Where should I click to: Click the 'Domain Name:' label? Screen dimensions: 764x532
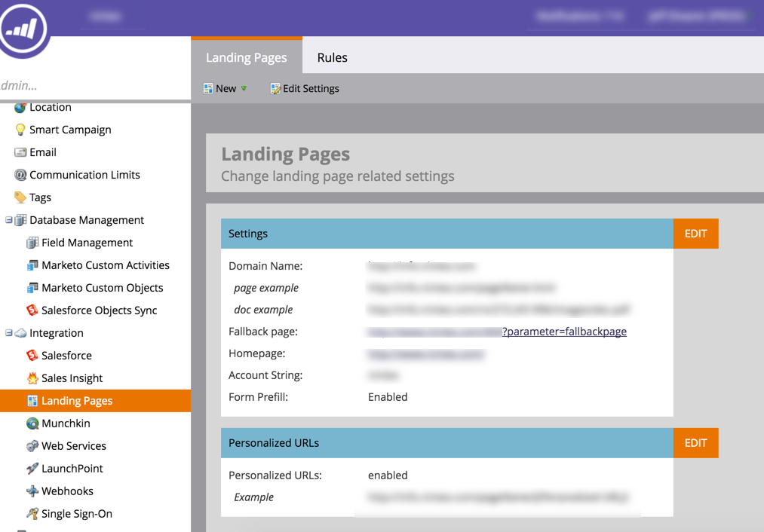[x=265, y=266]
